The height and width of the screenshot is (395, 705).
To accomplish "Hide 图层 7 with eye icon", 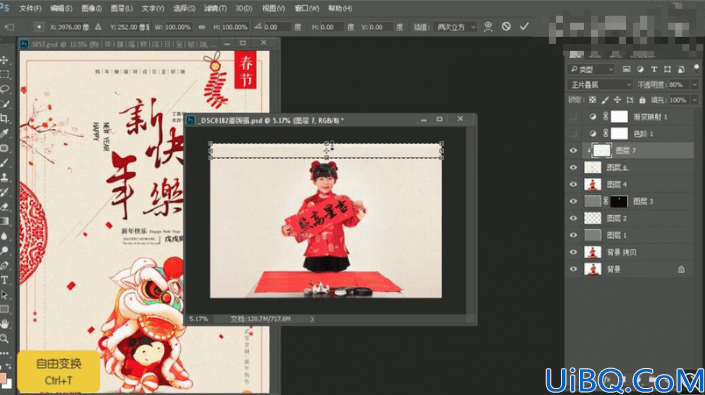I will pyautogui.click(x=573, y=151).
